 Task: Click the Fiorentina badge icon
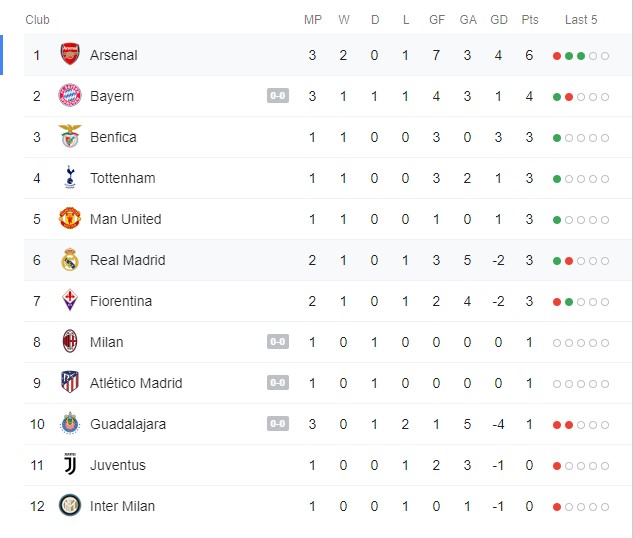(70, 300)
